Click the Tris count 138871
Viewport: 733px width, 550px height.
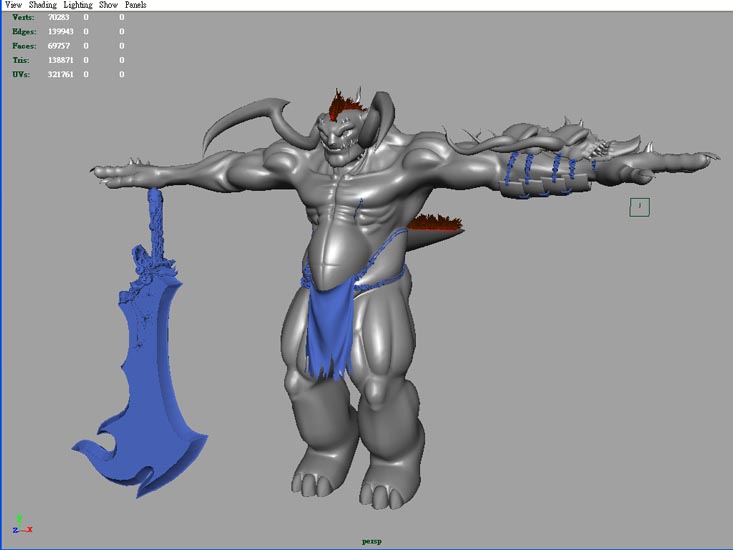[61, 60]
